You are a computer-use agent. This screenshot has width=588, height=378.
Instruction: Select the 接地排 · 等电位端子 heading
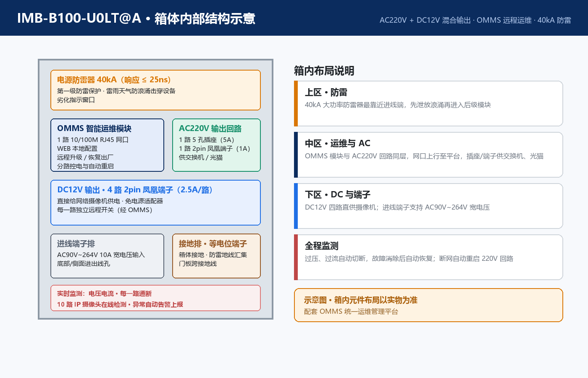click(213, 244)
